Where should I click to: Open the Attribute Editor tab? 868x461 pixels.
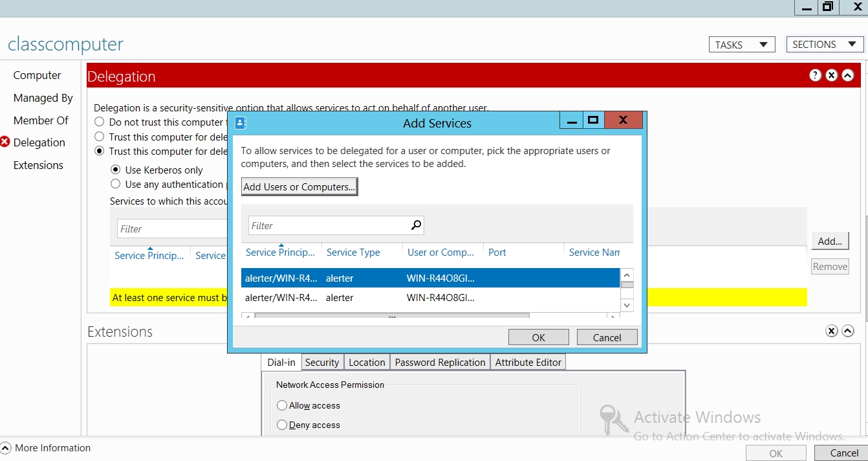pyautogui.click(x=528, y=363)
